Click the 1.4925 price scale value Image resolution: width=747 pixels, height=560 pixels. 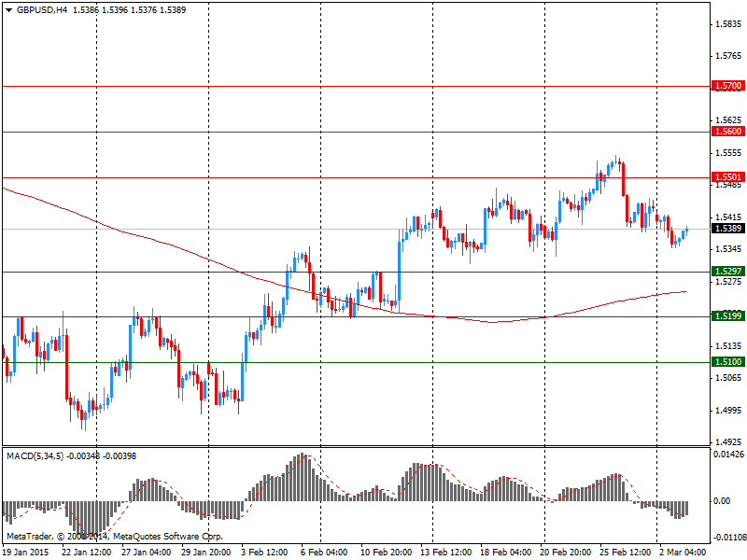pyautogui.click(x=728, y=442)
